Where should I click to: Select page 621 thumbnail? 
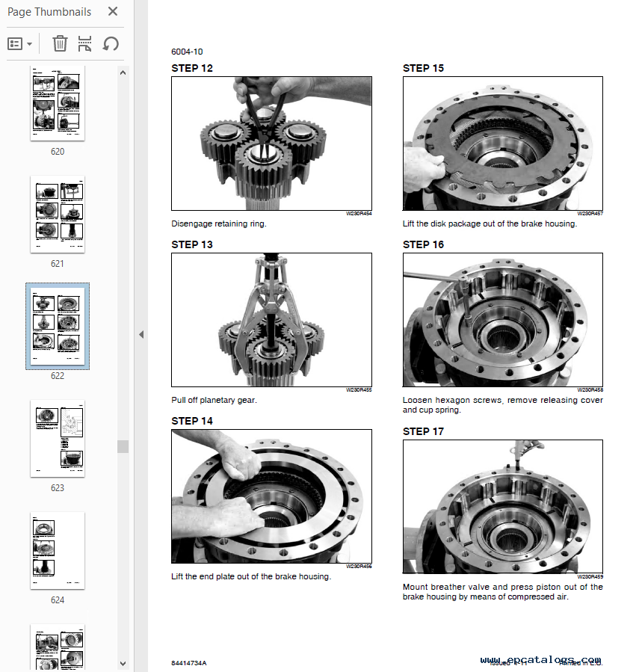(x=58, y=215)
